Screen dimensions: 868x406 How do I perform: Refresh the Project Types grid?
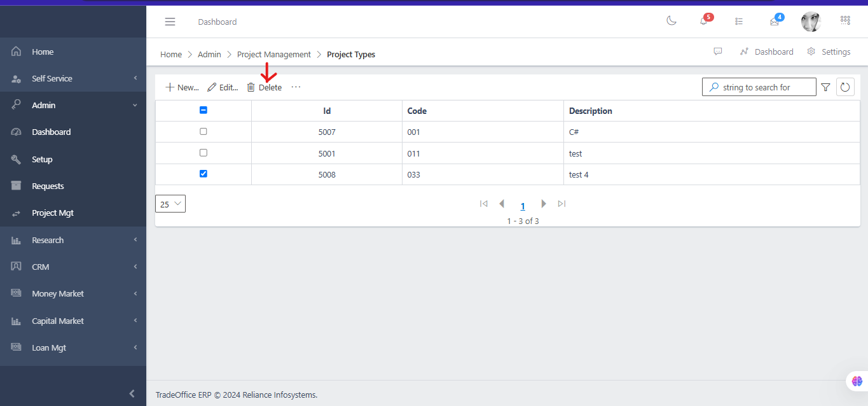[845, 87]
